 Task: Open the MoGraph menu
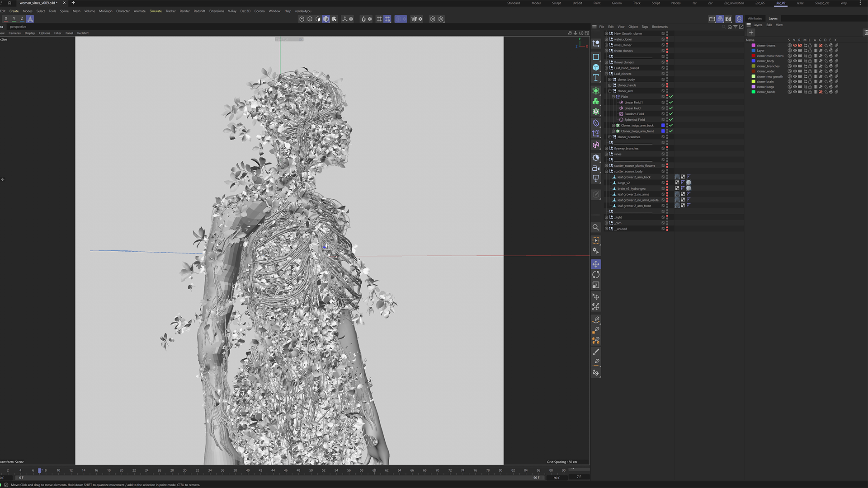tap(105, 11)
